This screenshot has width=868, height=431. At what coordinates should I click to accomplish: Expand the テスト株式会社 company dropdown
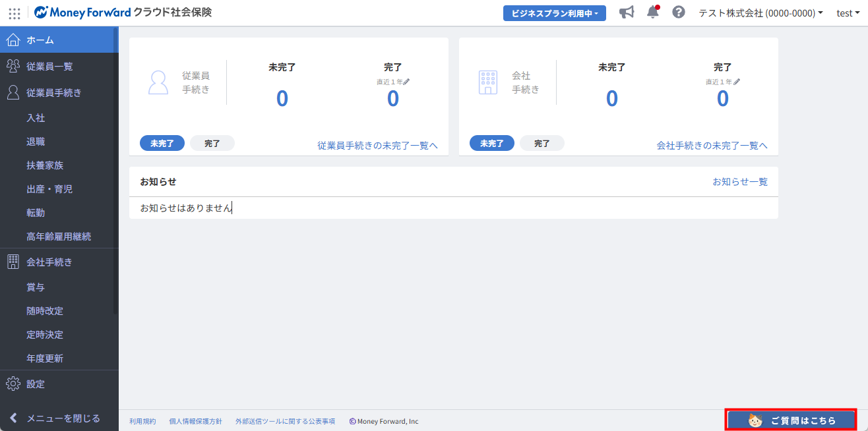pos(760,13)
